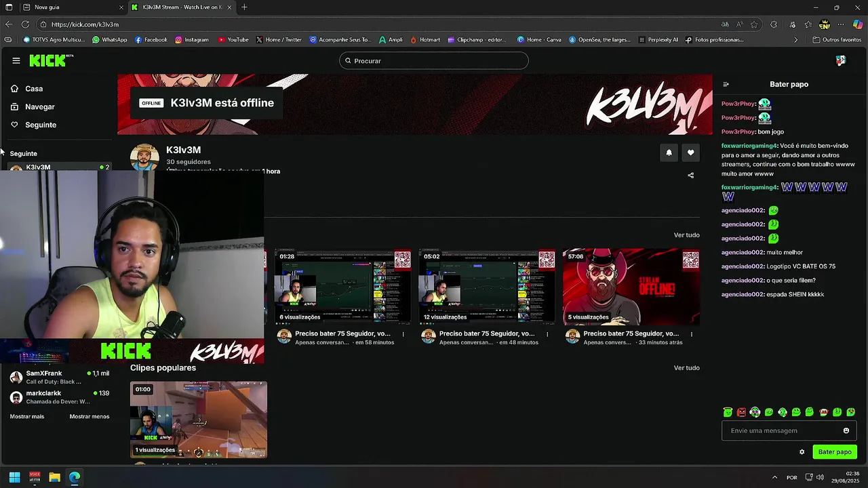Open Facebook bookmark
The width and height of the screenshot is (868, 488).
tap(151, 40)
